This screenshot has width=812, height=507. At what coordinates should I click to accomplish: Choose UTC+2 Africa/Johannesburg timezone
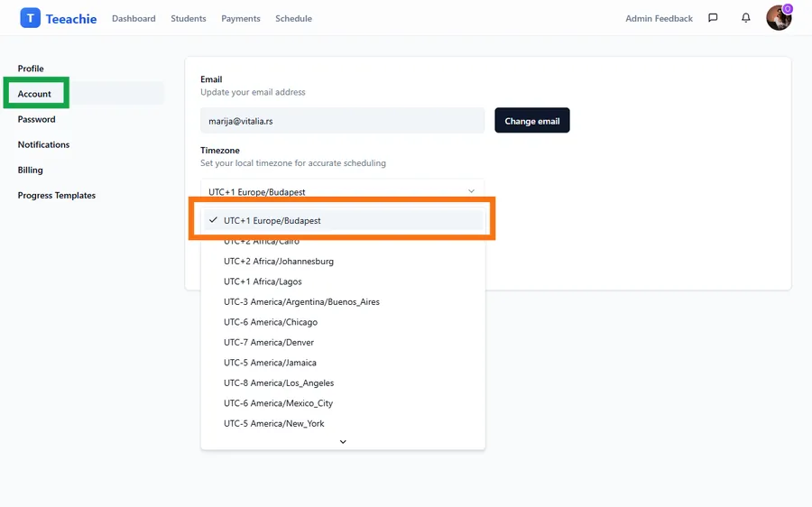[x=279, y=262]
